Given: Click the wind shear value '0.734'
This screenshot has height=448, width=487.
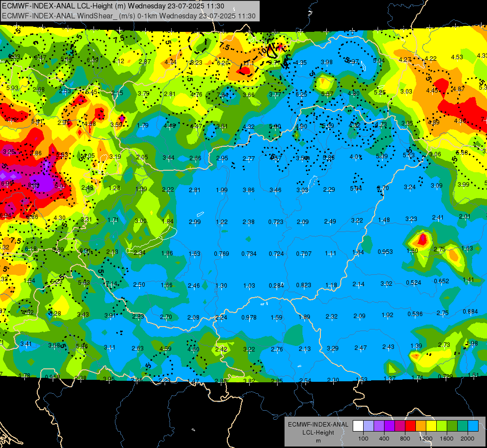Looking at the screenshot, I should coord(249,254).
